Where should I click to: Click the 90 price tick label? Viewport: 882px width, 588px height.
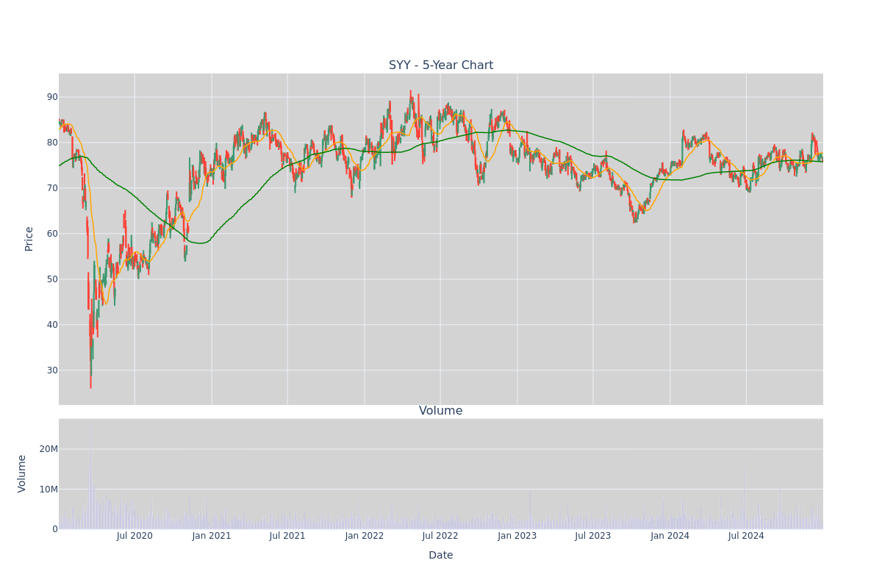[53, 97]
